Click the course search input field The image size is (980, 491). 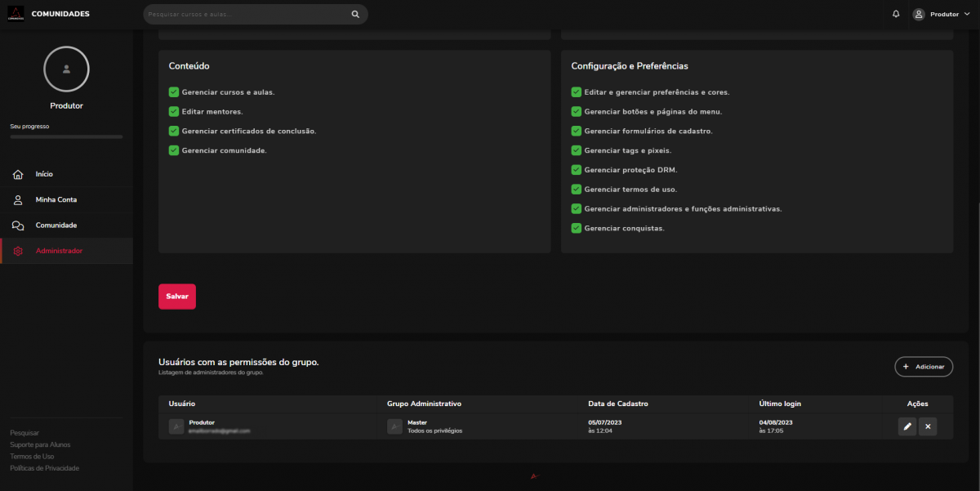(x=247, y=14)
